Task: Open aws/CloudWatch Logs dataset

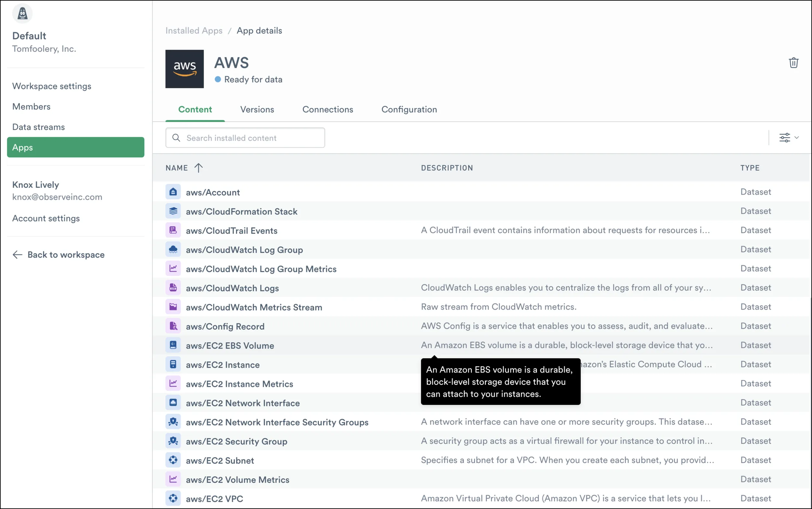Action: click(232, 289)
